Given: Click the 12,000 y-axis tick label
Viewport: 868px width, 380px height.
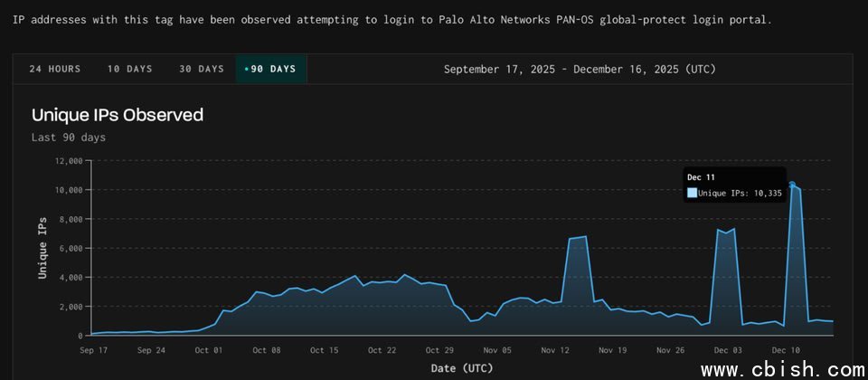Looking at the screenshot, I should point(69,161).
